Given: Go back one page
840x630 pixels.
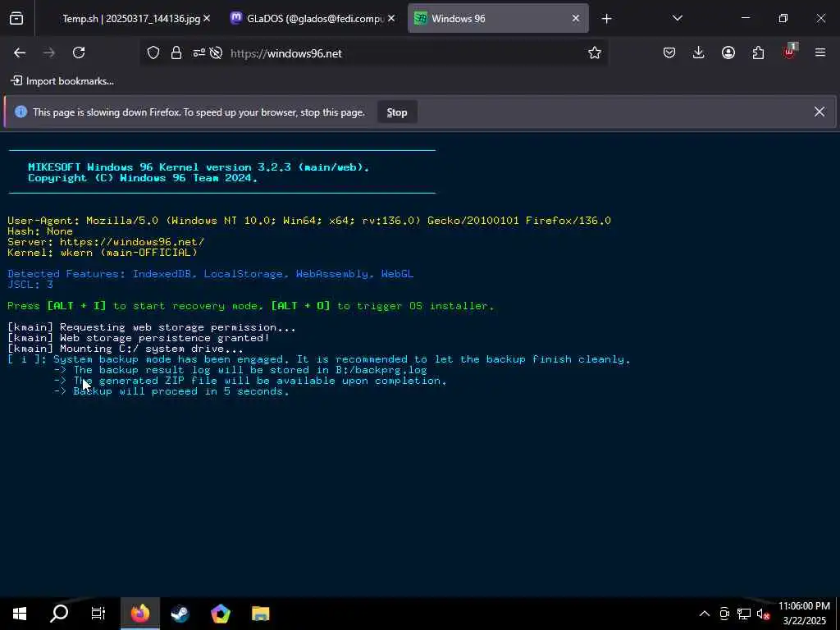Looking at the screenshot, I should [20, 52].
